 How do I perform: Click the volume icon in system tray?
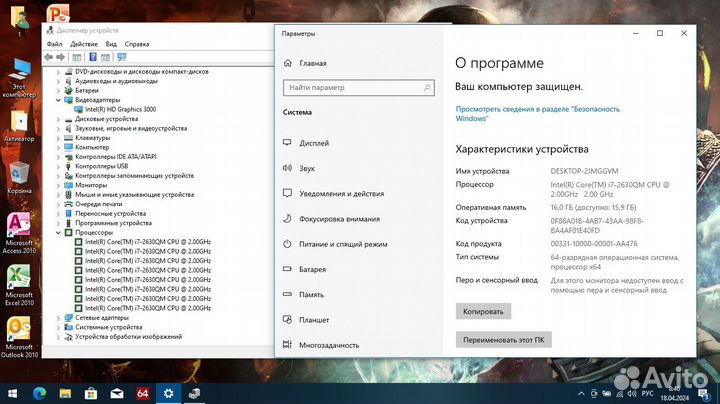(632, 393)
